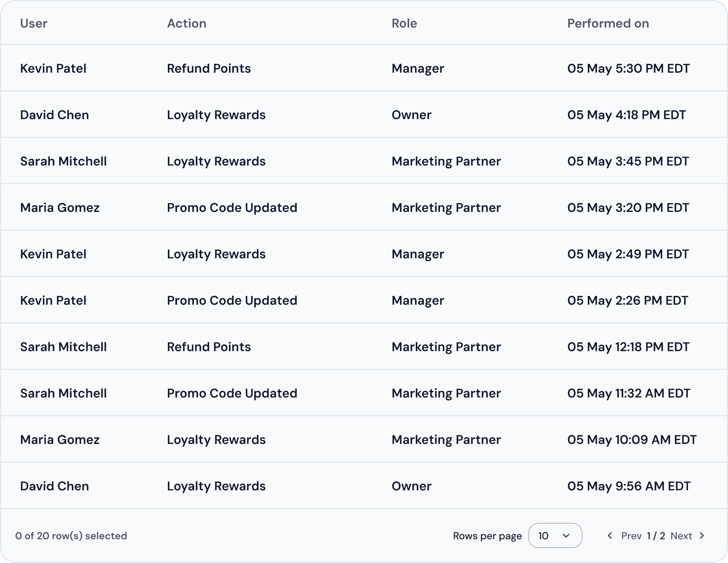Click Manager role in the 2:26 PM row
The image size is (728, 563).
click(x=418, y=300)
